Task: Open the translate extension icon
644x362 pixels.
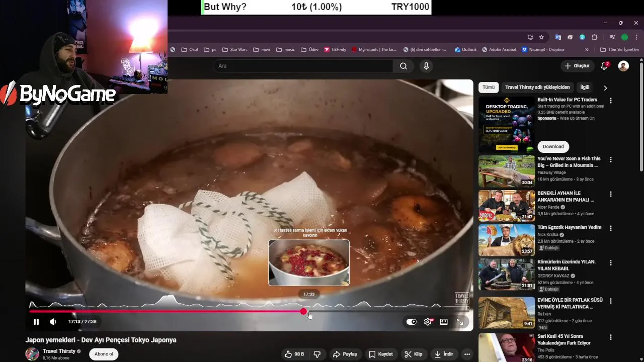Action: tap(558, 37)
